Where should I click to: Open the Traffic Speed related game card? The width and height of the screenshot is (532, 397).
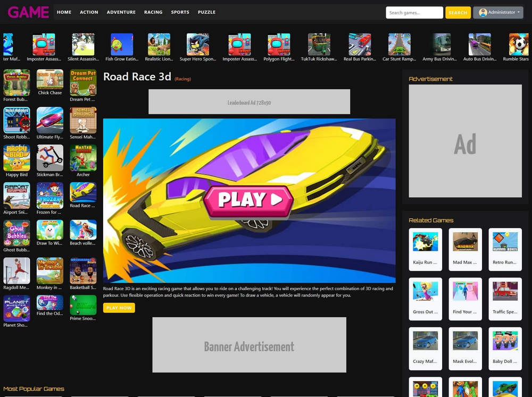click(505, 299)
